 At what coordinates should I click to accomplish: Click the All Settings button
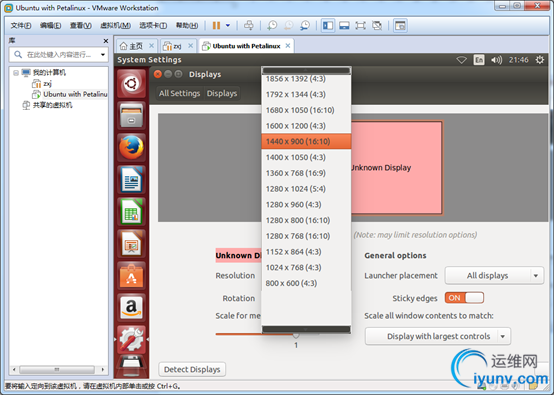(179, 93)
